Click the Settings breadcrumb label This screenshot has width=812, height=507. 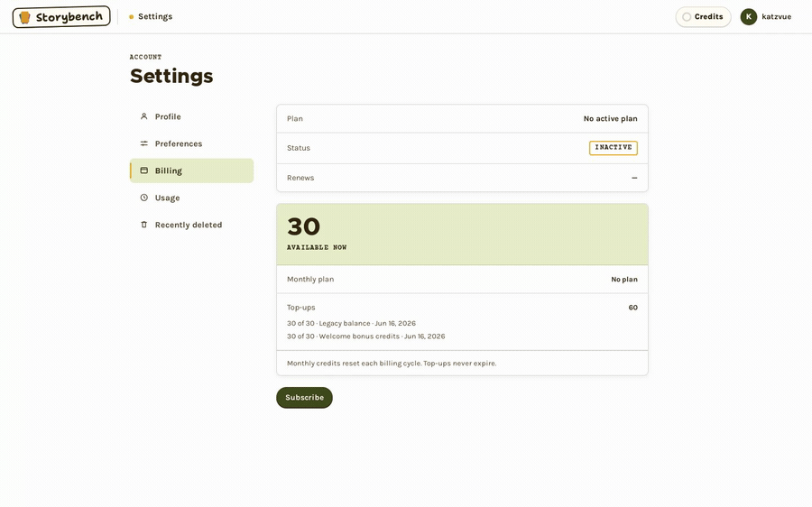pos(155,16)
